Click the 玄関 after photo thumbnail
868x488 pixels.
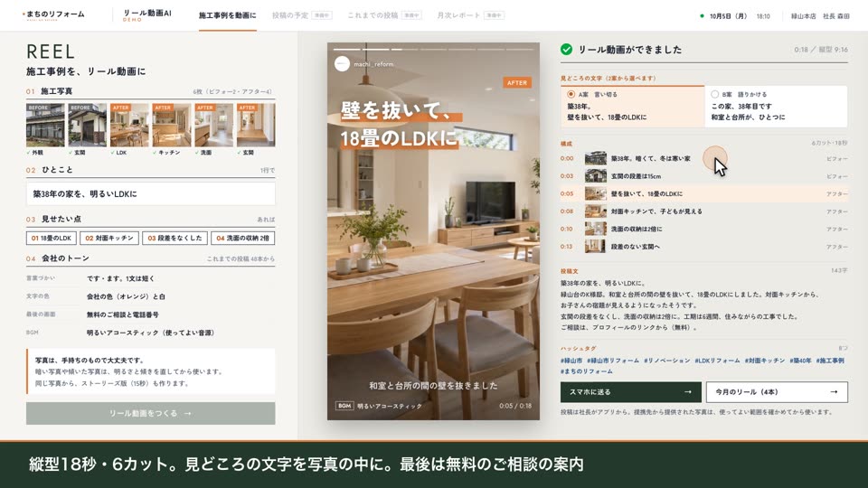[256, 125]
